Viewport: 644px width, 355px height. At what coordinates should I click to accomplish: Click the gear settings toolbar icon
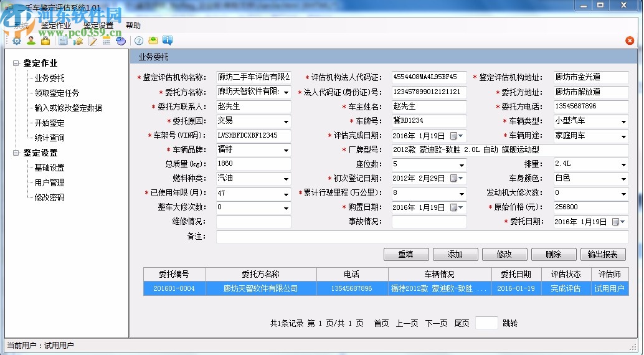[17, 40]
